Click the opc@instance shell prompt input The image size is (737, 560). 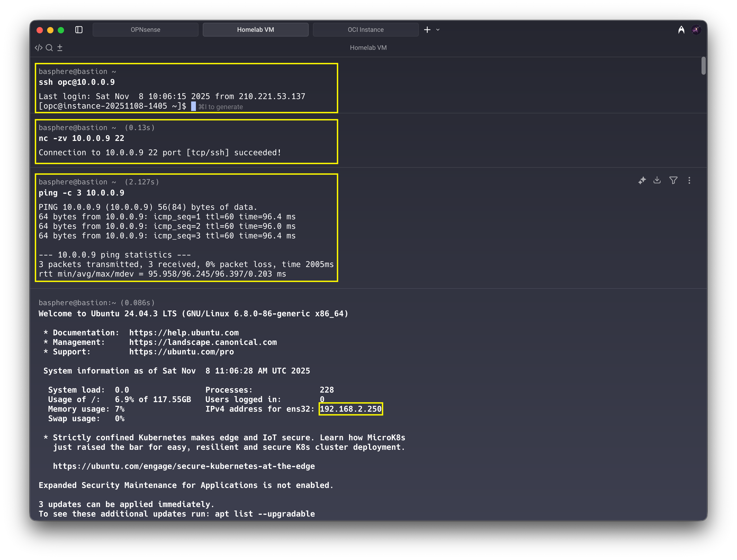194,106
